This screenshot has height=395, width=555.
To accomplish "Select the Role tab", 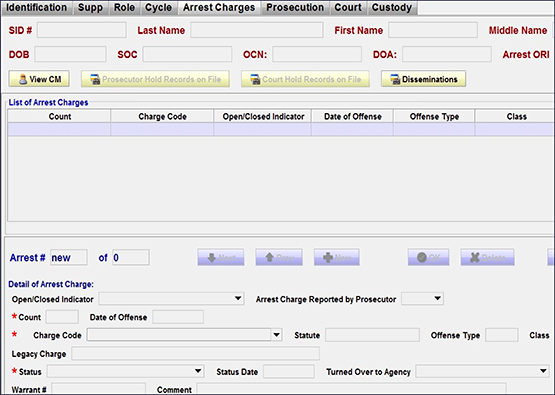I will [124, 8].
